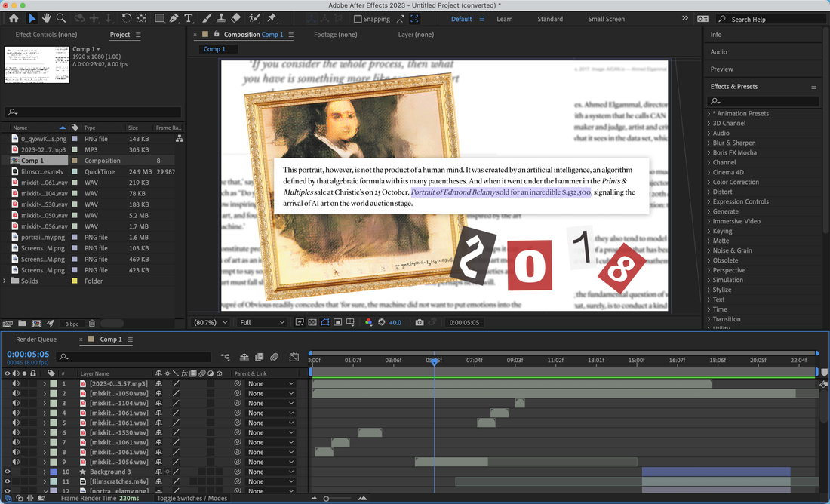Click the timeline zoom slider handle
The height and width of the screenshot is (504, 830).
point(326,499)
